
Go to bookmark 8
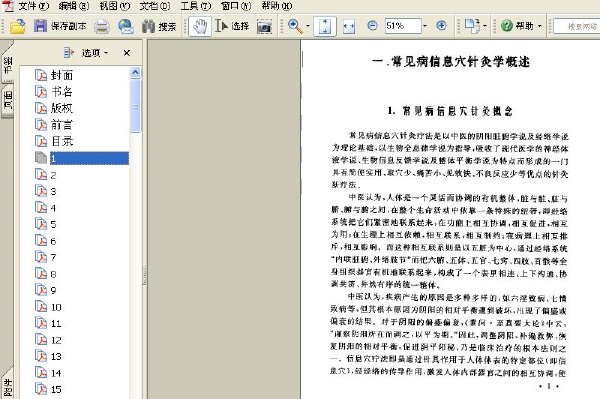pos(53,274)
